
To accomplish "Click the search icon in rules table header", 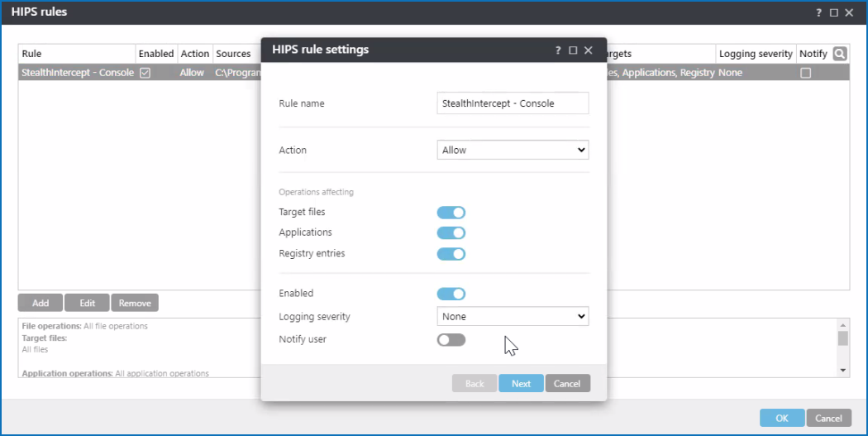I will pyautogui.click(x=840, y=54).
